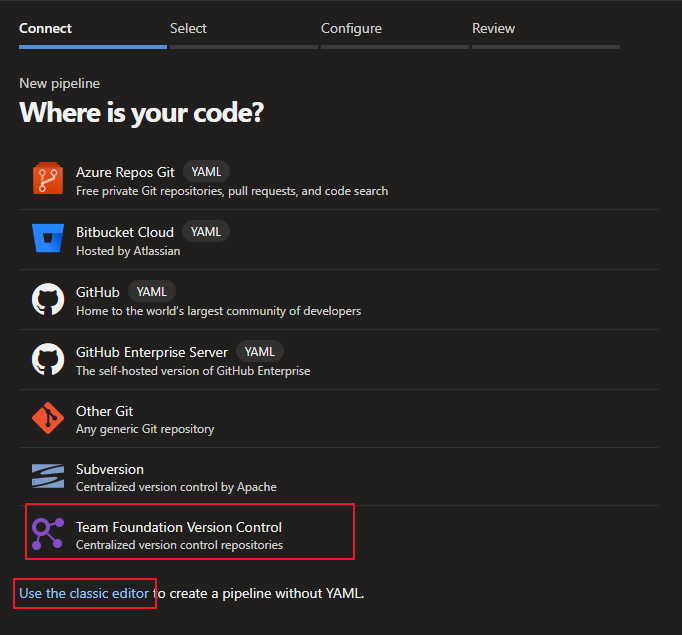Click the Azure Repos Git orange icon
This screenshot has height=635, width=682.
(x=48, y=178)
